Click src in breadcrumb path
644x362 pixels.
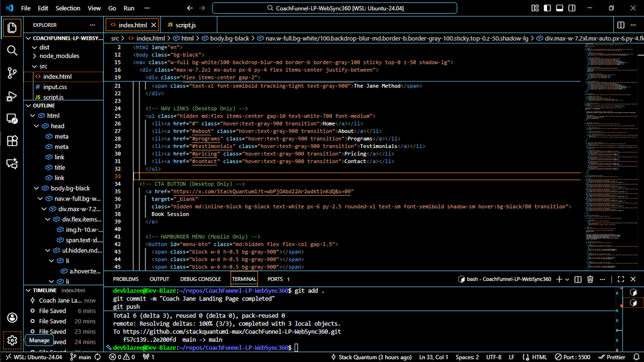(116, 39)
